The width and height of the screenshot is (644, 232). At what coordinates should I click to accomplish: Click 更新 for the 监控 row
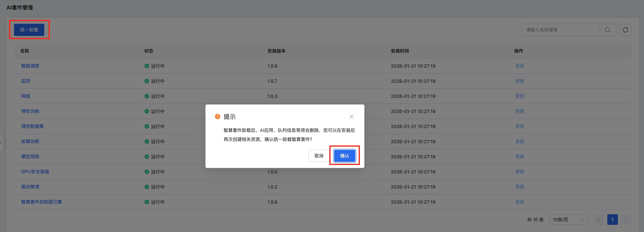point(520,81)
